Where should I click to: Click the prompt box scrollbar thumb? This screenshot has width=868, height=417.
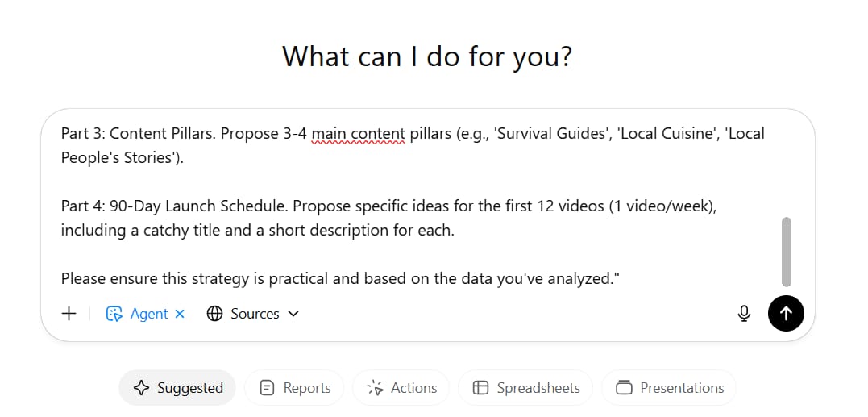pyautogui.click(x=786, y=252)
